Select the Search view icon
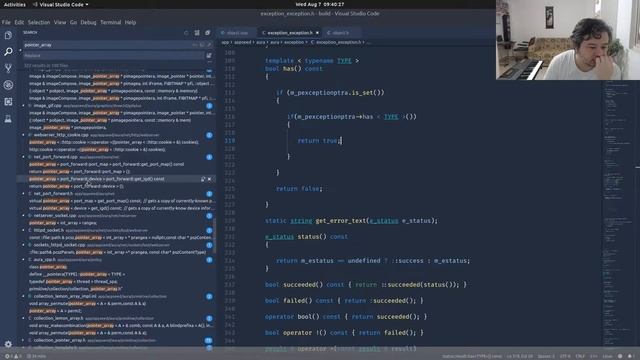640x360 pixels. coord(8,51)
